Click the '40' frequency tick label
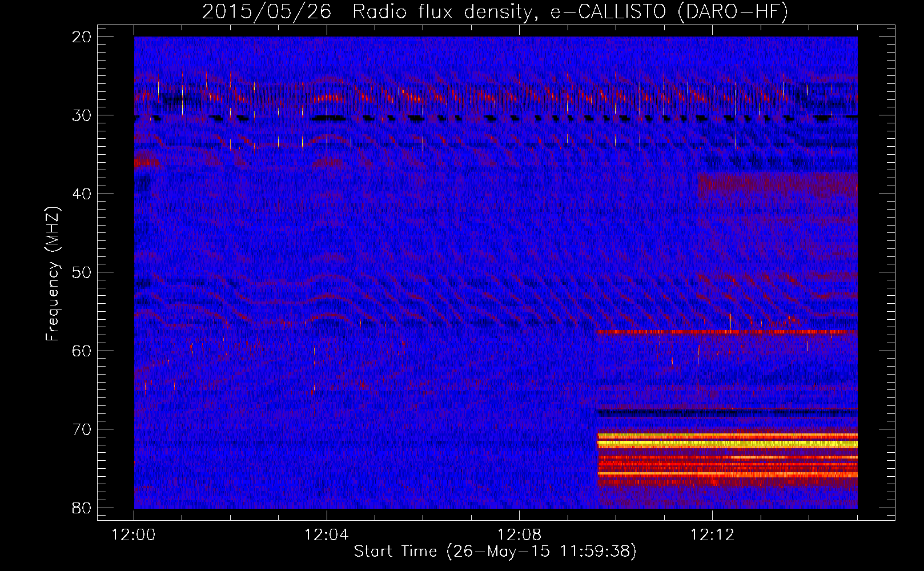The height and width of the screenshot is (571, 924). coord(83,194)
